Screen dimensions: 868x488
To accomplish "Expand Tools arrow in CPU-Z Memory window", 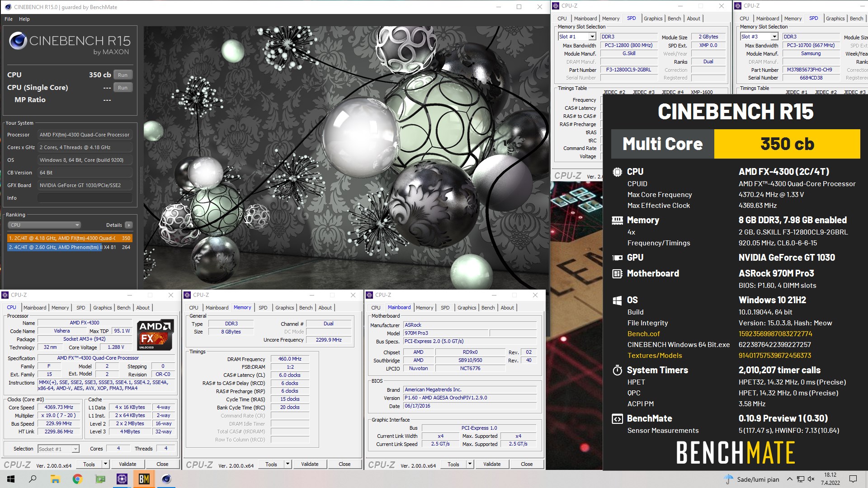I will (x=288, y=464).
